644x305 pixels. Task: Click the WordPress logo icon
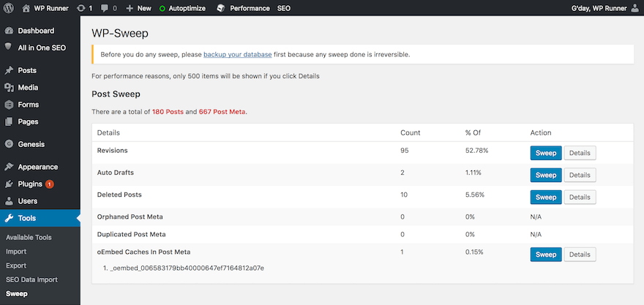9,8
